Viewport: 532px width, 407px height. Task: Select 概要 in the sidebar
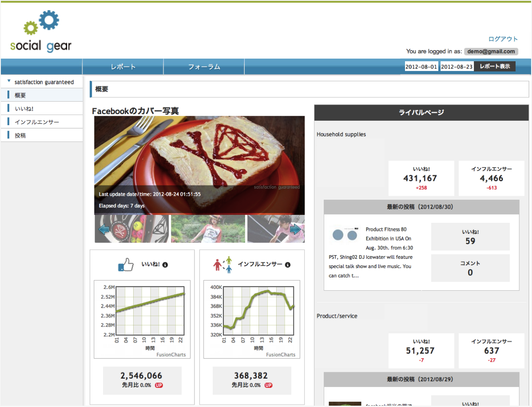point(41,95)
